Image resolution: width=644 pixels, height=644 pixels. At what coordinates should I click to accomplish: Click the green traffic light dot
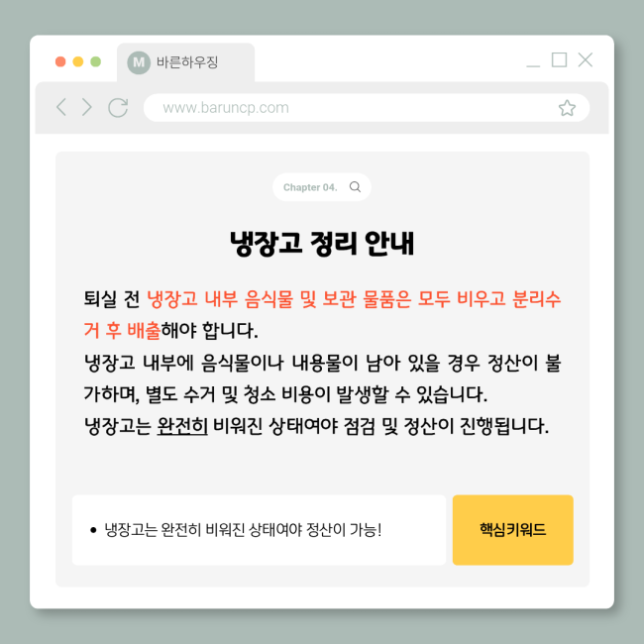click(x=96, y=61)
